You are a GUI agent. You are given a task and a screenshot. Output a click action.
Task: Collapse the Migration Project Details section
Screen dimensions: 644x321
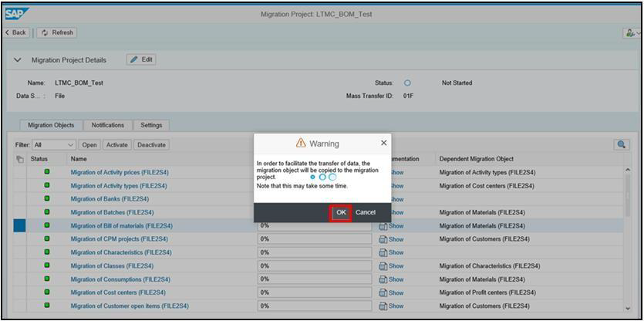click(18, 60)
